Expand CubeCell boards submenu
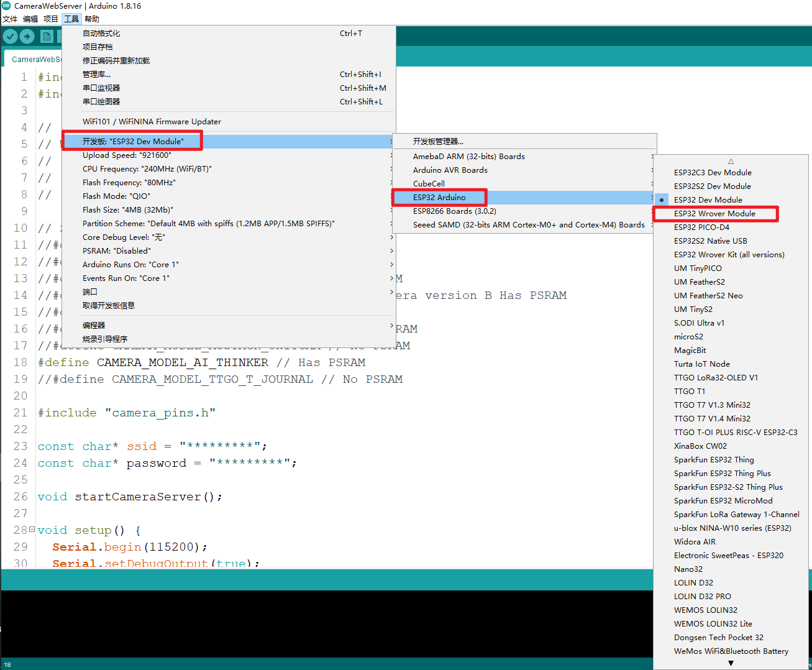This screenshot has height=670, width=812. 524,184
